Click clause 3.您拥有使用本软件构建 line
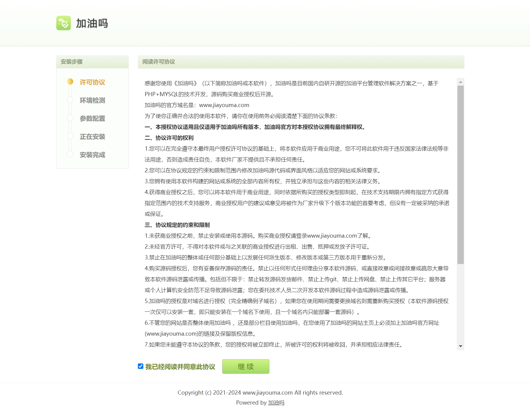This screenshot has width=530, height=420. (264, 181)
